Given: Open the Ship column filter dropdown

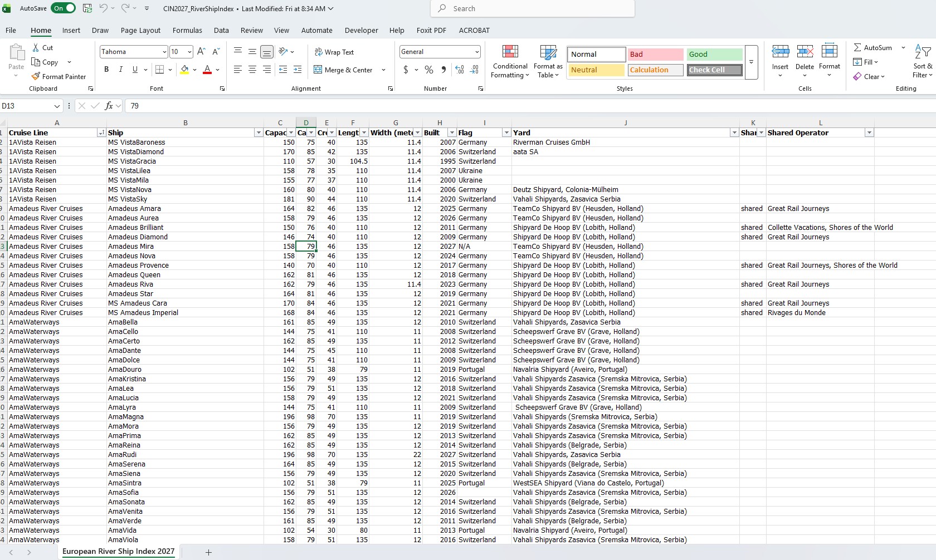Looking at the screenshot, I should tap(259, 132).
